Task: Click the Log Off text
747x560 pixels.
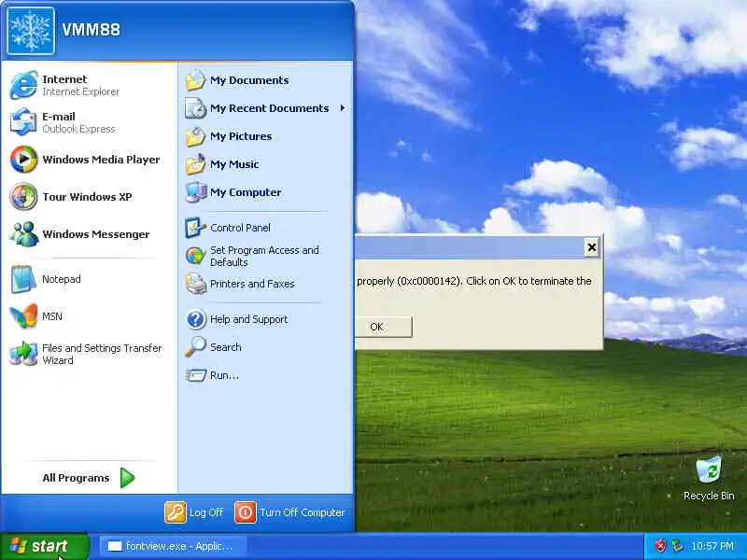Action: point(206,512)
